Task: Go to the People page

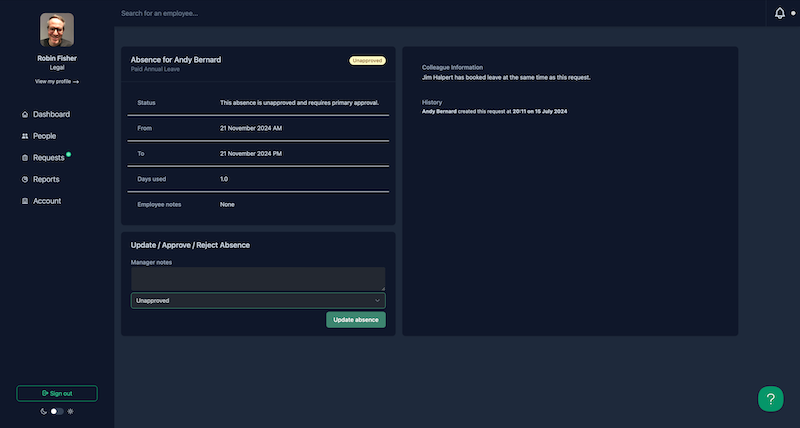Action: (44, 136)
